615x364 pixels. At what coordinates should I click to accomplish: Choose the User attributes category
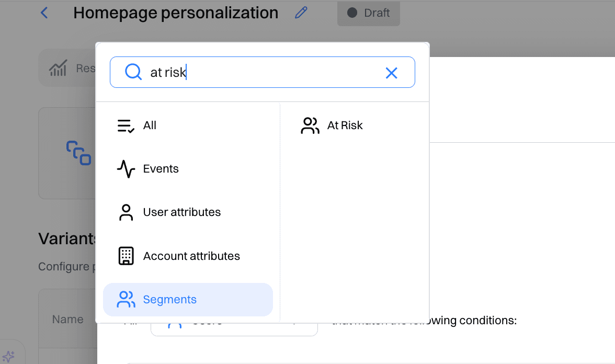[x=181, y=212]
